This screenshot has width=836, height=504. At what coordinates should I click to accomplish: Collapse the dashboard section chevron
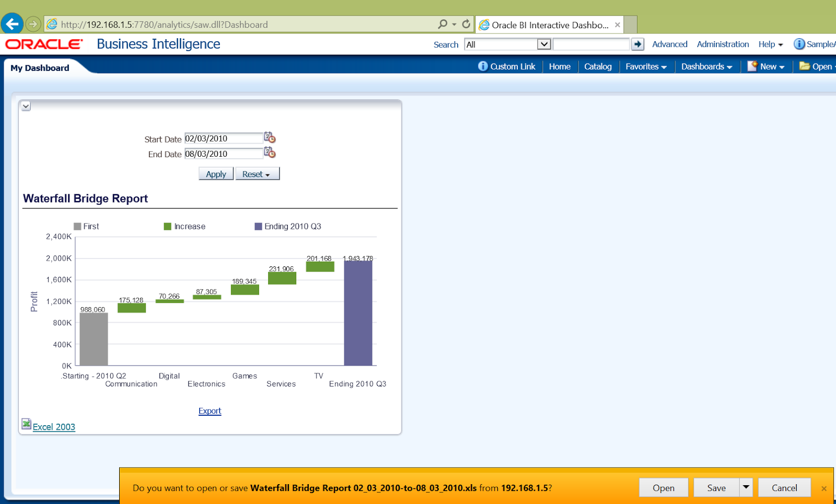coord(26,106)
